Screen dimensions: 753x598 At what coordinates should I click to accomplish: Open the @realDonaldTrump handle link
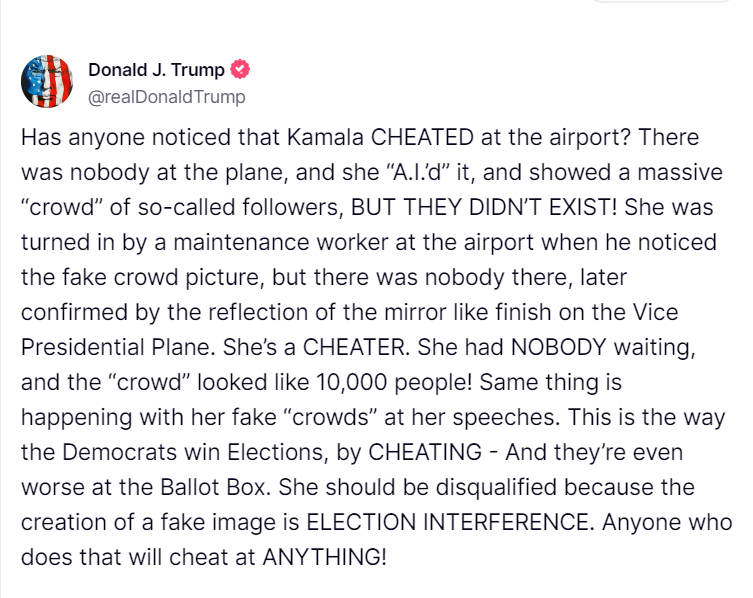point(166,97)
